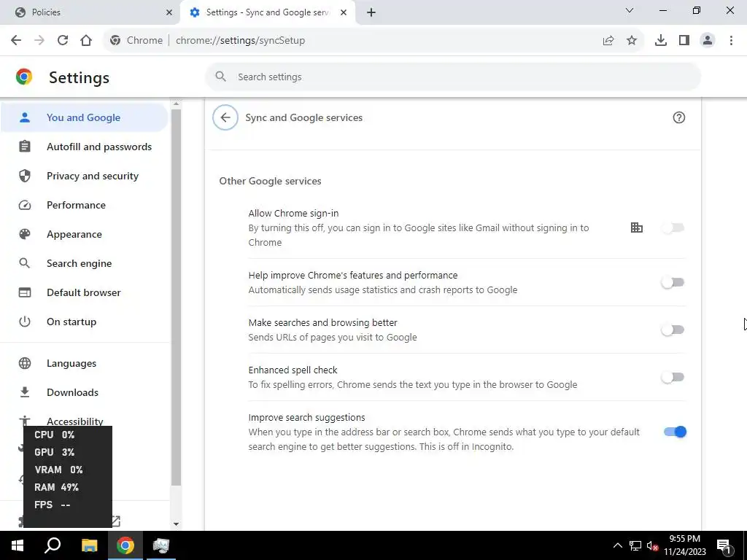This screenshot has width=747, height=560.
Task: Click Chrome icon in taskbar
Action: pyautogui.click(x=125, y=545)
